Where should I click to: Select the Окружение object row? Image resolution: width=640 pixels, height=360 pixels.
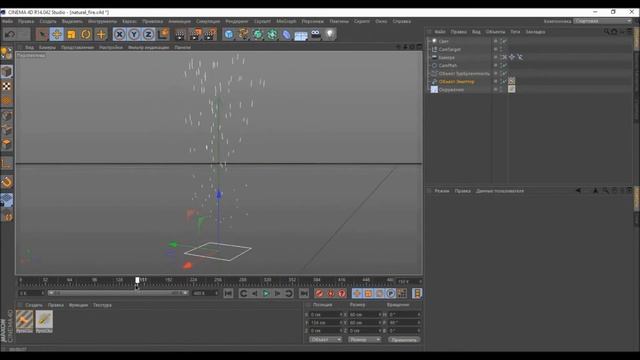click(x=451, y=90)
